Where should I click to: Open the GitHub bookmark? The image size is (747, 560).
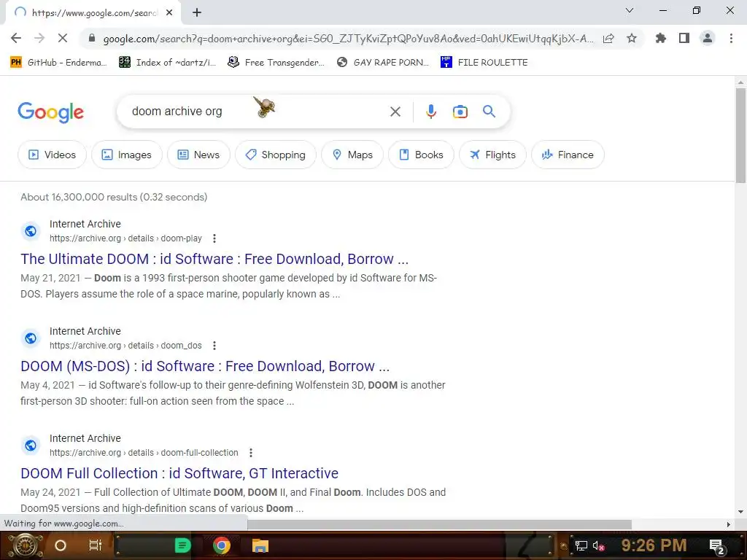58,63
